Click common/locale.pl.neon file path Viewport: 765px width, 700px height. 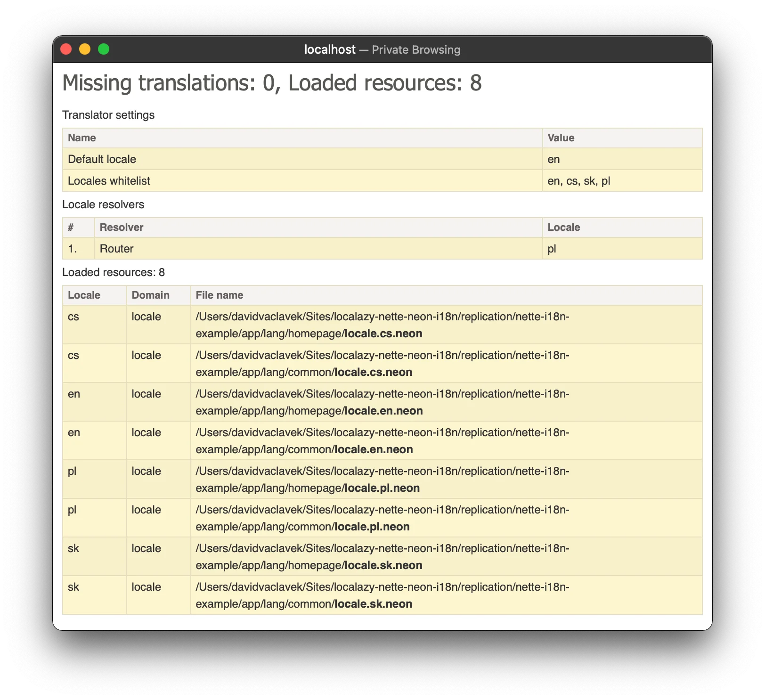pos(382,518)
